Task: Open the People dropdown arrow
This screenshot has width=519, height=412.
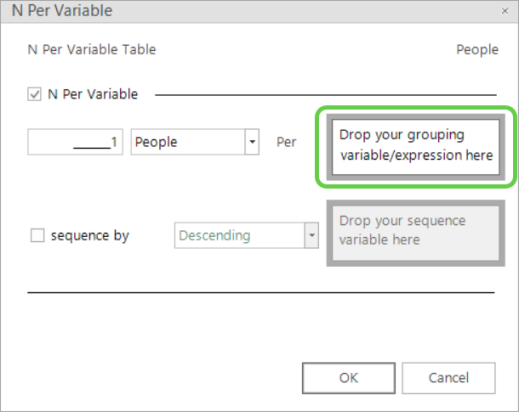Action: 252,142
